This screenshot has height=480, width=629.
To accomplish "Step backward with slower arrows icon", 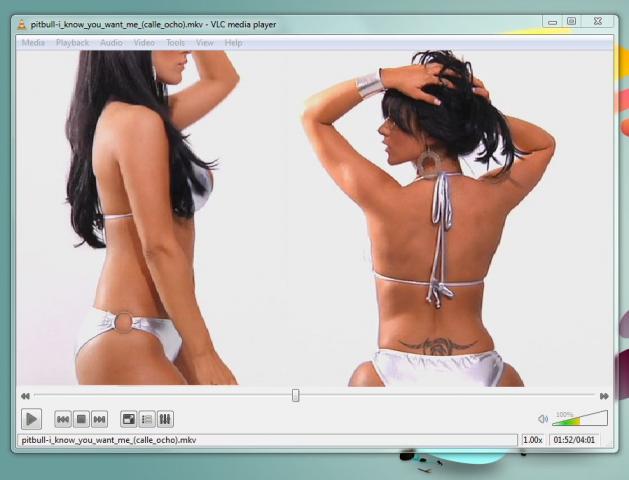I will coord(25,396).
